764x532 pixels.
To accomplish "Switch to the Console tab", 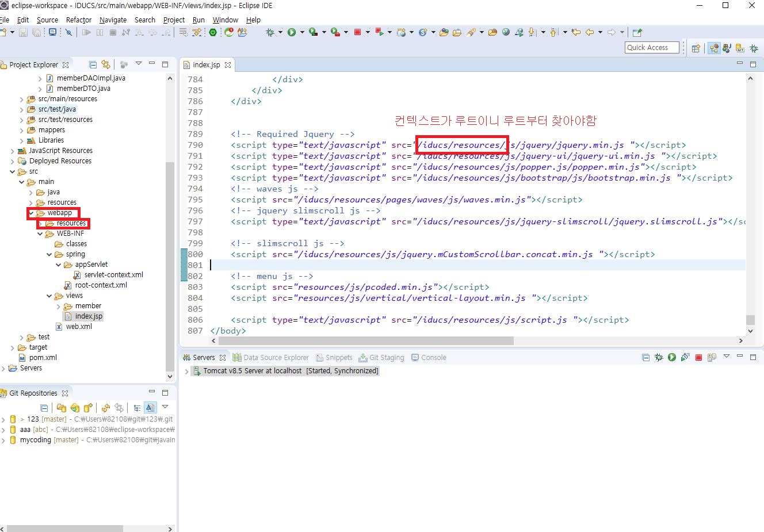I will (429, 358).
